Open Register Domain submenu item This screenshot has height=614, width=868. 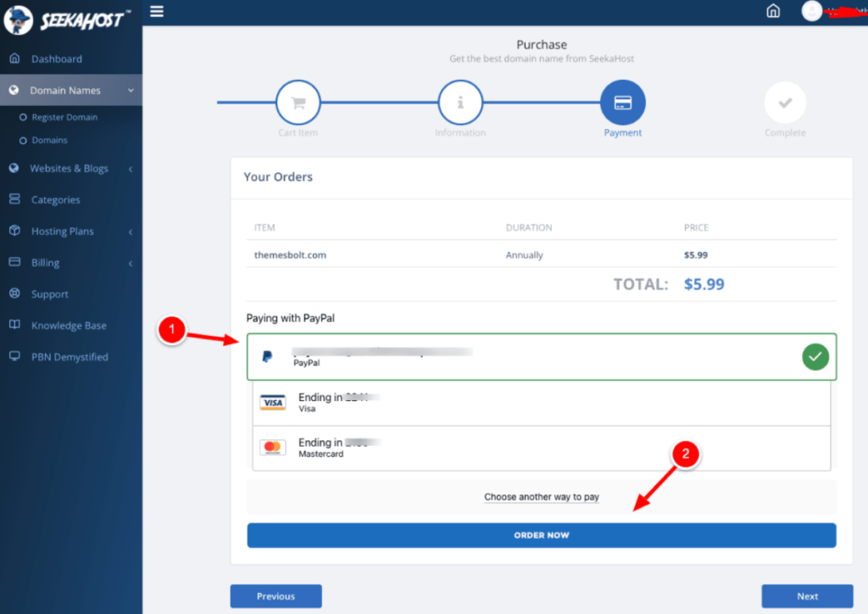[x=64, y=117]
